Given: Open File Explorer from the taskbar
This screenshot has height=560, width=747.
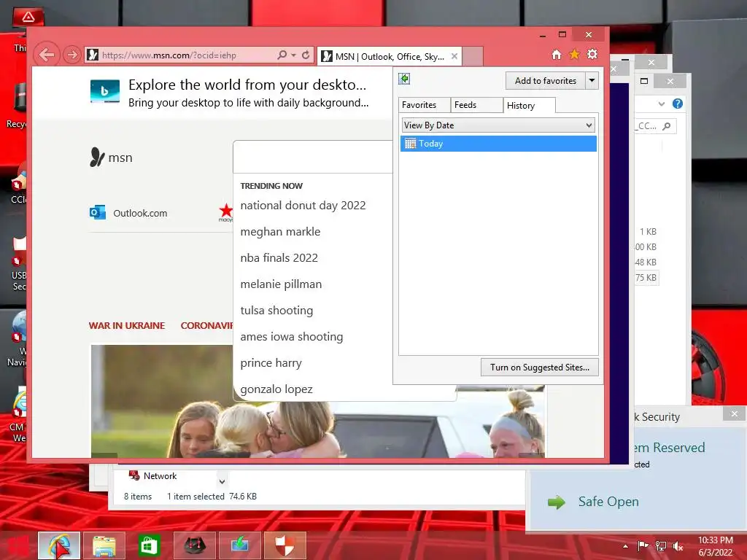Looking at the screenshot, I should tap(104, 545).
